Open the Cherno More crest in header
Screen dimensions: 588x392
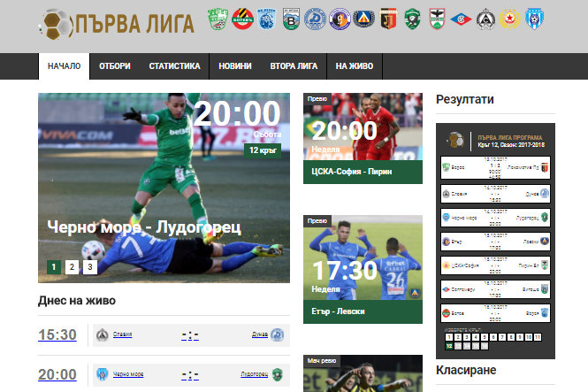click(534, 19)
